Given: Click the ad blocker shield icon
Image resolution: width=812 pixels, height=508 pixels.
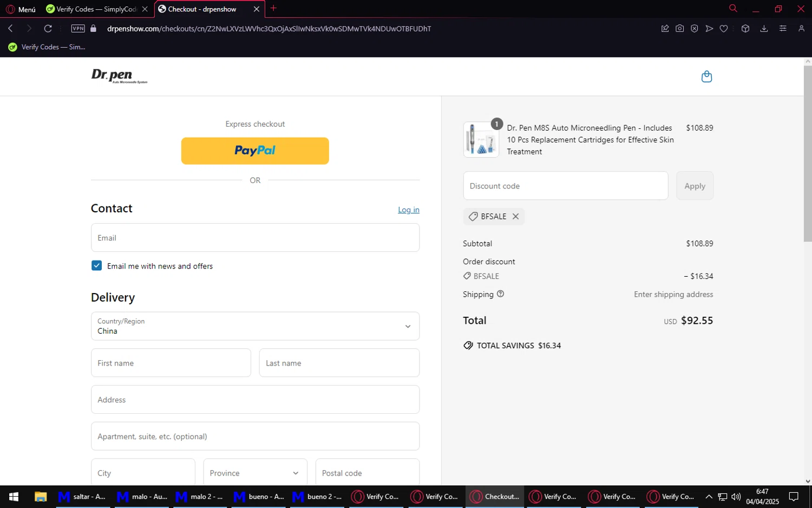Looking at the screenshot, I should 695,28.
